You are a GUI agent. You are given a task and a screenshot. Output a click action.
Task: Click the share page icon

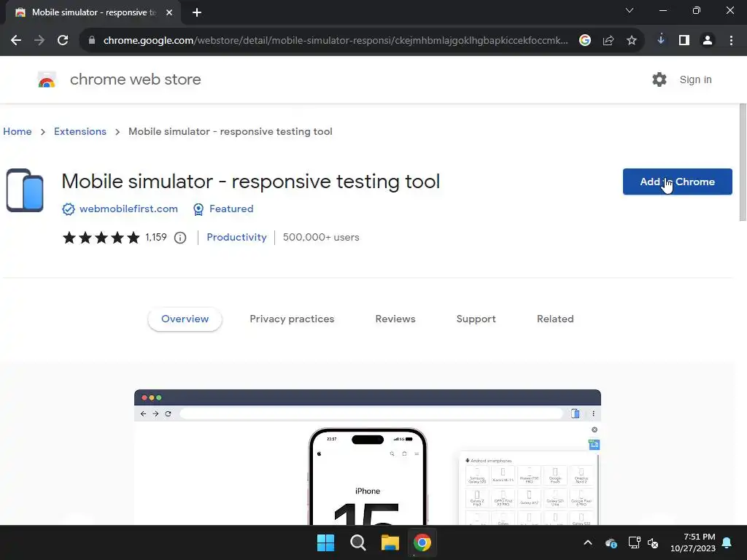click(608, 41)
